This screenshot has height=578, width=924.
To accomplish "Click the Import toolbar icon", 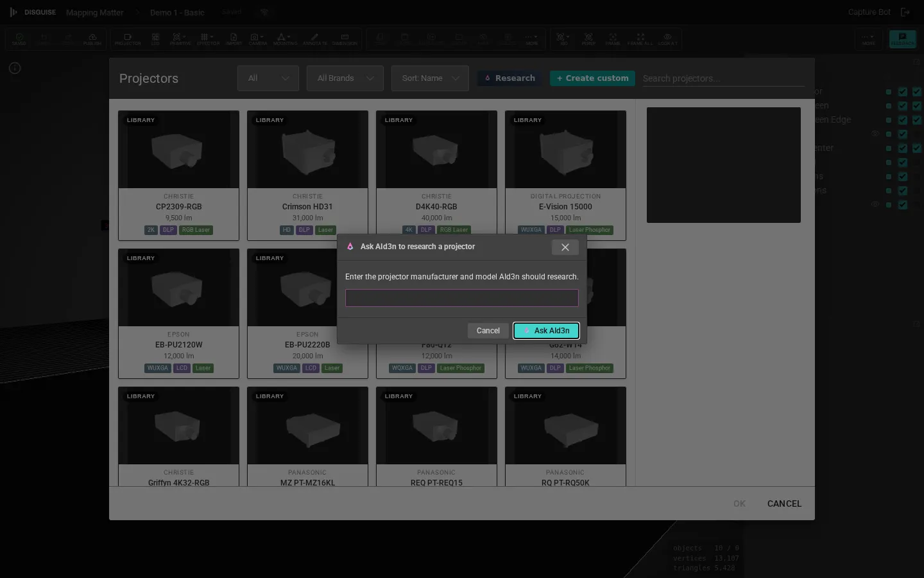I will click(x=234, y=39).
